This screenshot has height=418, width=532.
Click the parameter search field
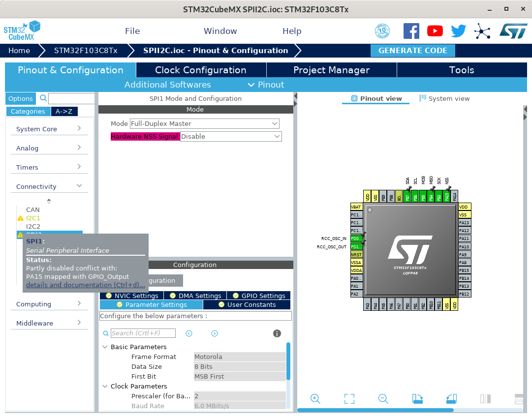[x=143, y=333]
